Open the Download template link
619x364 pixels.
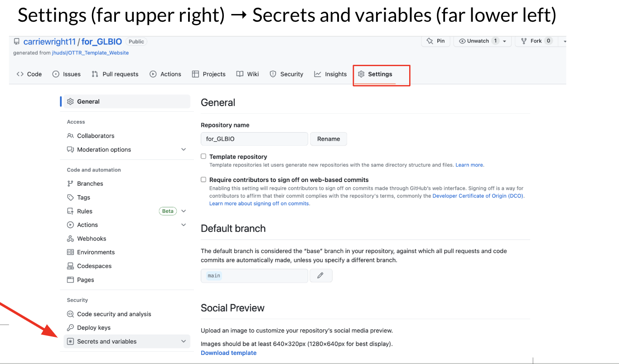[229, 353]
